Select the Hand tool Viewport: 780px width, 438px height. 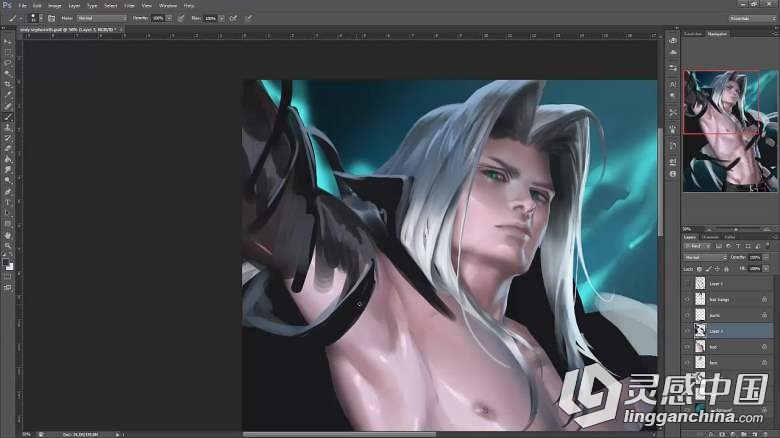click(x=7, y=235)
